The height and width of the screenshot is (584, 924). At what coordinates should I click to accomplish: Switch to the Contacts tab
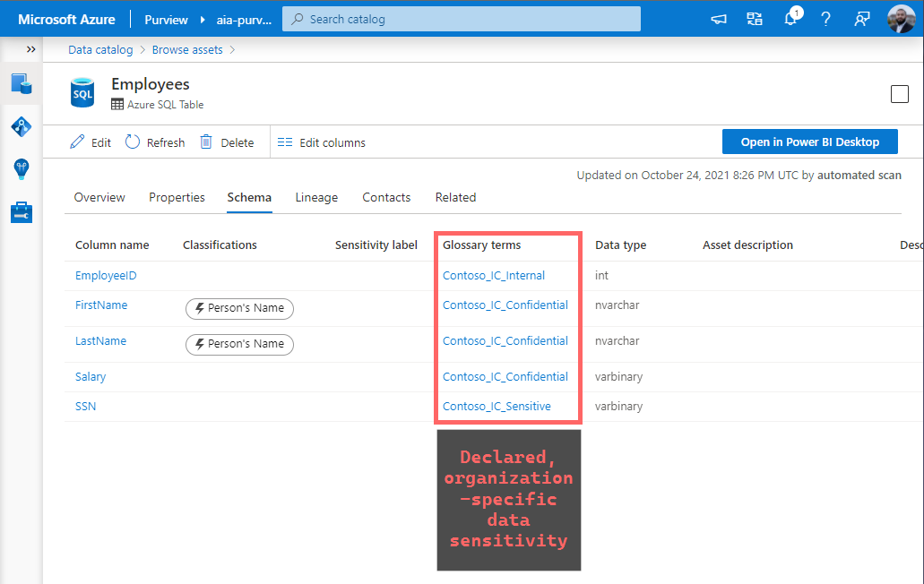pyautogui.click(x=386, y=197)
